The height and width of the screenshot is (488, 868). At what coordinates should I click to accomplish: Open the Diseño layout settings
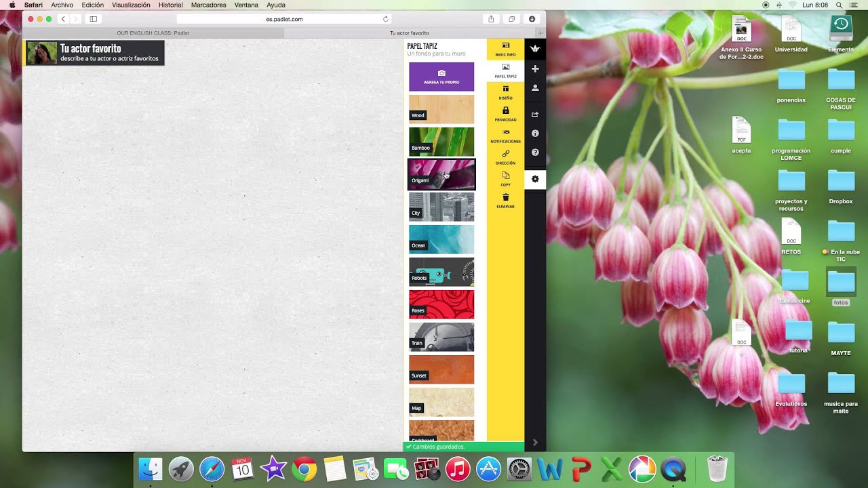click(x=505, y=93)
